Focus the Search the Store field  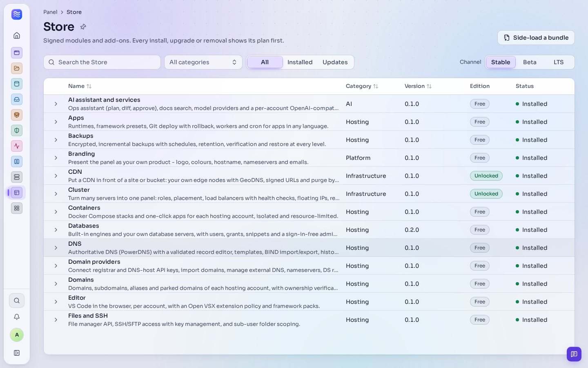(x=102, y=62)
